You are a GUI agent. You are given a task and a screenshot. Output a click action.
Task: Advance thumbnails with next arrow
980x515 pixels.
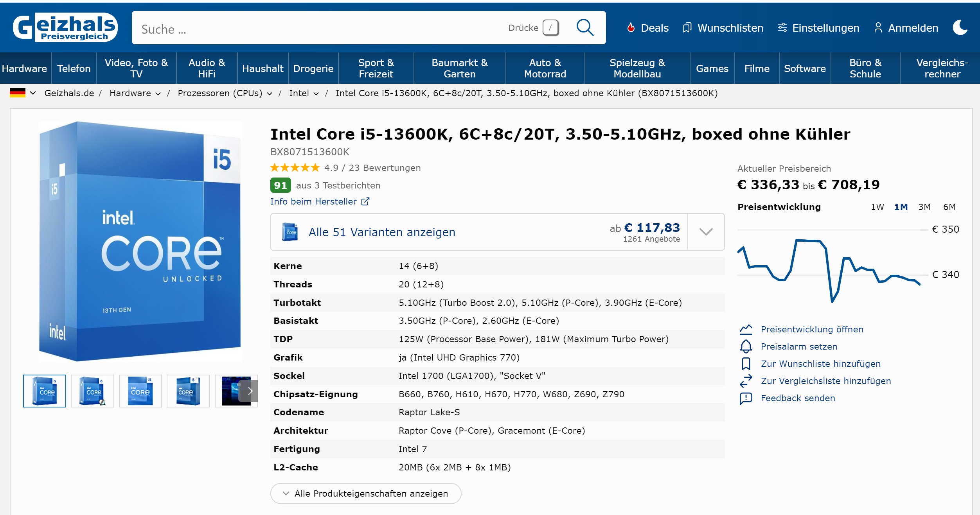tap(250, 391)
